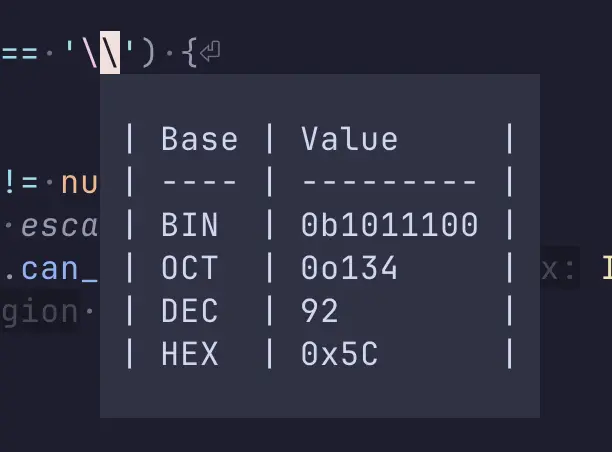The image size is (612, 452).
Task: Click the opening curly brace
Action: [x=189, y=52]
